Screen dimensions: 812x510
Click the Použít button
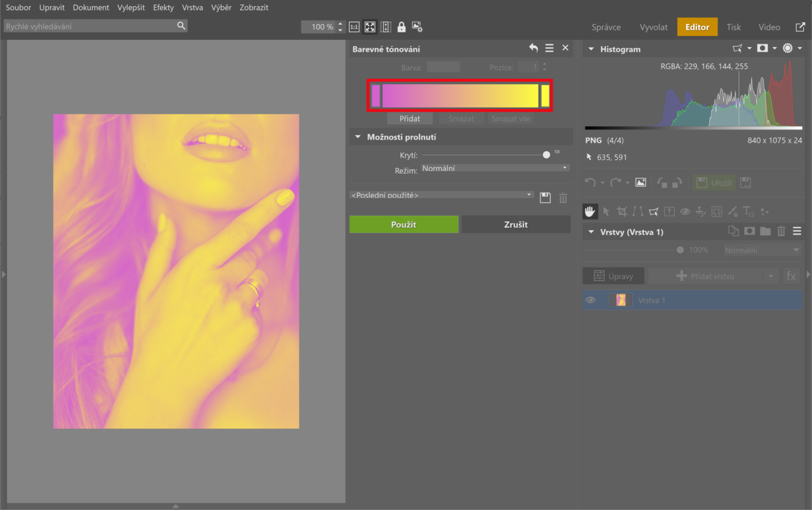(x=403, y=224)
